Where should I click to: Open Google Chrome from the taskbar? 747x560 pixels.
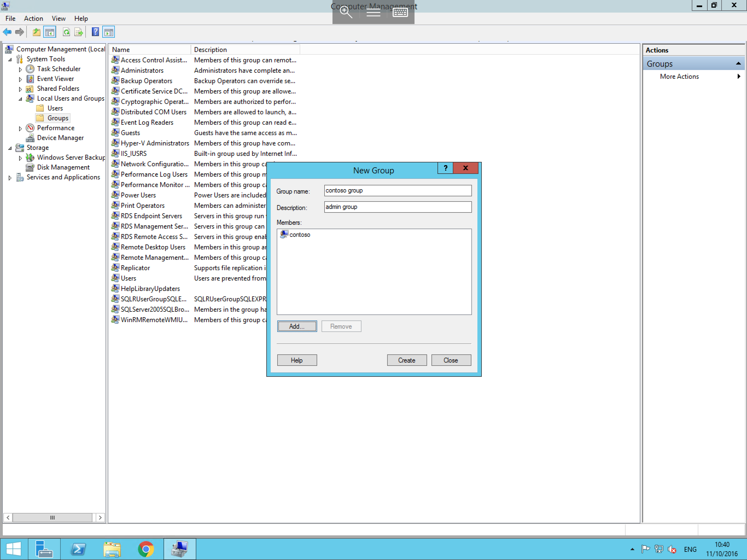pos(146,549)
